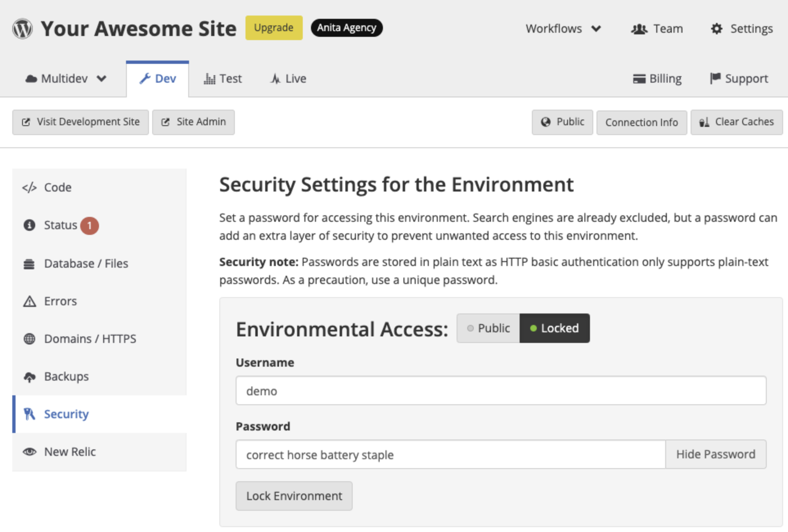Switch to the Test environment tab
Image resolution: width=788 pixels, height=532 pixels.
(223, 79)
